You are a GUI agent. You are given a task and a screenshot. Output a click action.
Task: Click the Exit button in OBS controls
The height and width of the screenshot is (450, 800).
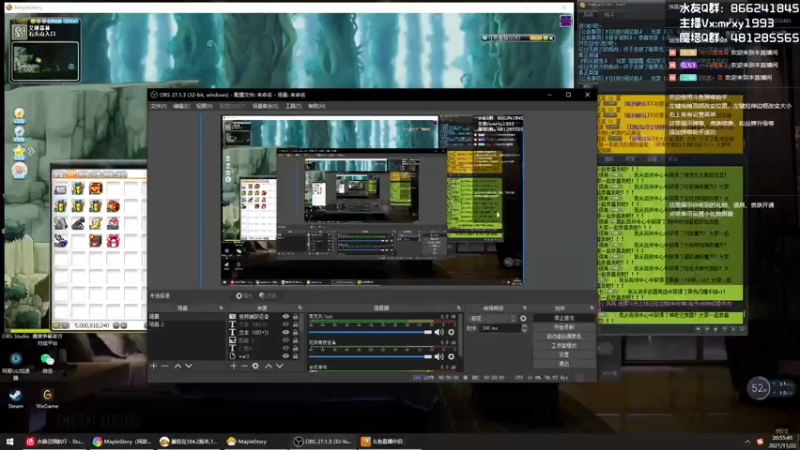coord(564,364)
